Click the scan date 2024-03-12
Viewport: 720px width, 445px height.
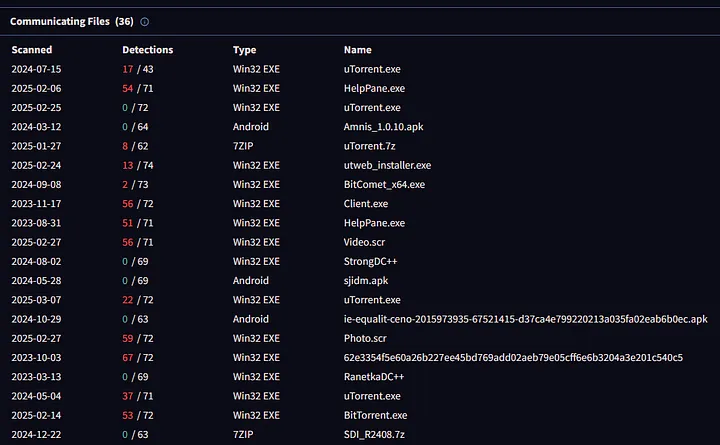click(36, 127)
